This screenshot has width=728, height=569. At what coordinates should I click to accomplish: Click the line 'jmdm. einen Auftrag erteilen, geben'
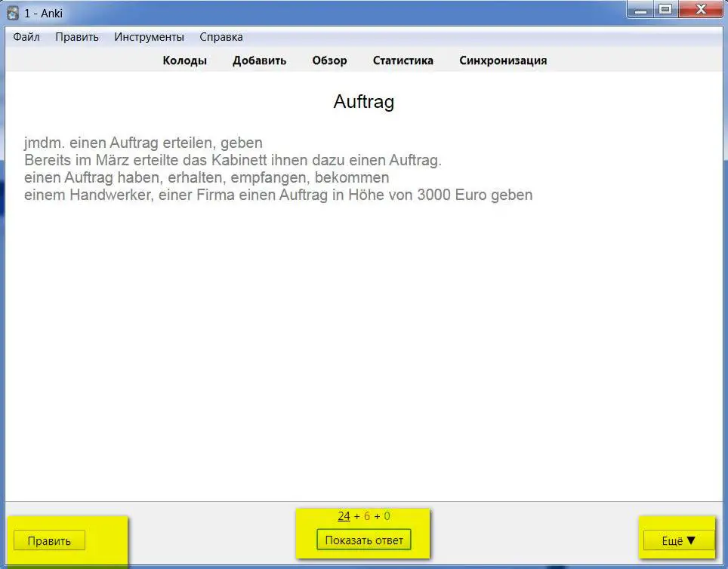pos(143,143)
